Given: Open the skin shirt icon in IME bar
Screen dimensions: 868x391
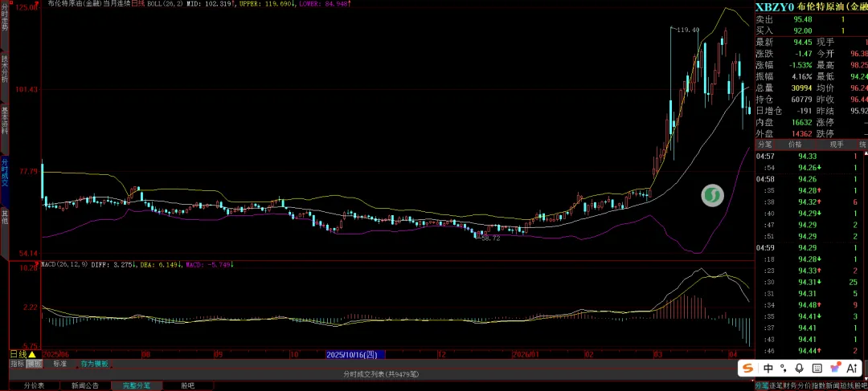Looking at the screenshot, I should 835,368.
